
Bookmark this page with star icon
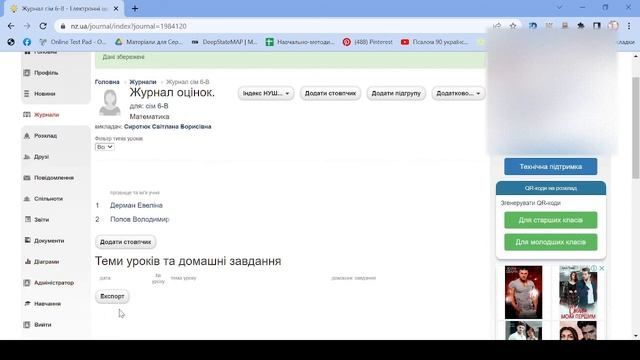point(513,26)
